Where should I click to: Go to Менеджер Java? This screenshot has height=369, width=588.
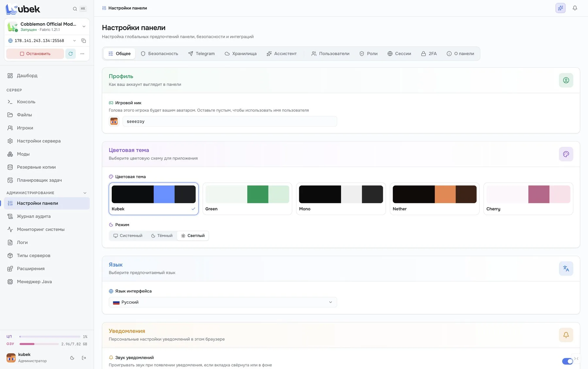tap(47, 282)
